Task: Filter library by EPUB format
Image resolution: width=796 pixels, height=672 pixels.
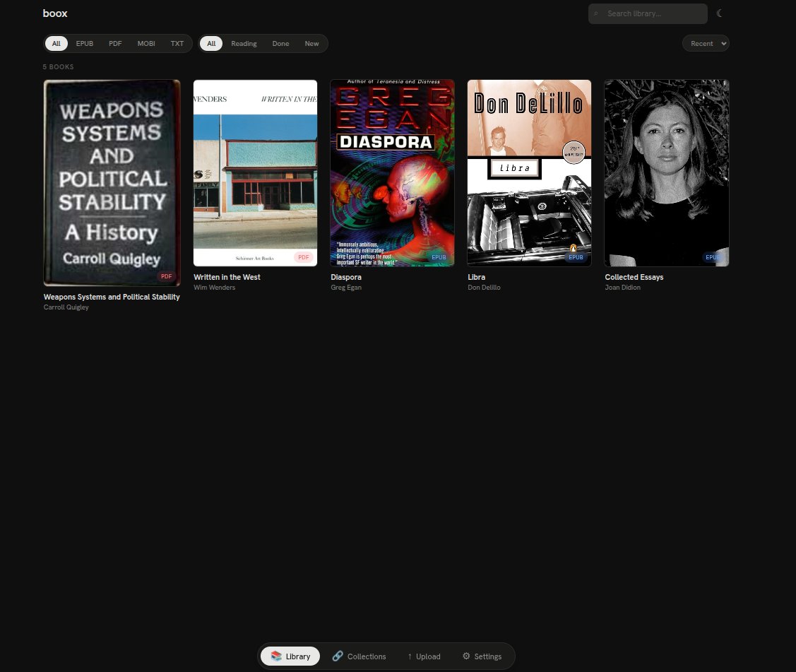Action: 85,44
